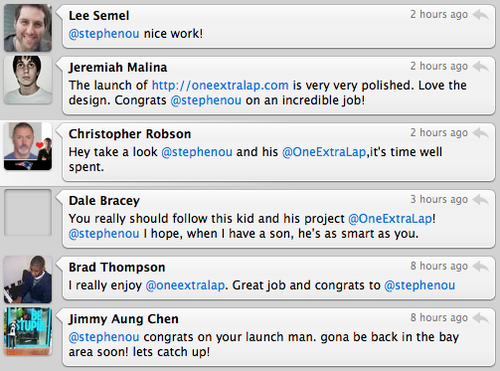View Jimmy Aung Chen's avatar
Image resolution: width=500 pixels, height=371 pixels.
tap(28, 331)
